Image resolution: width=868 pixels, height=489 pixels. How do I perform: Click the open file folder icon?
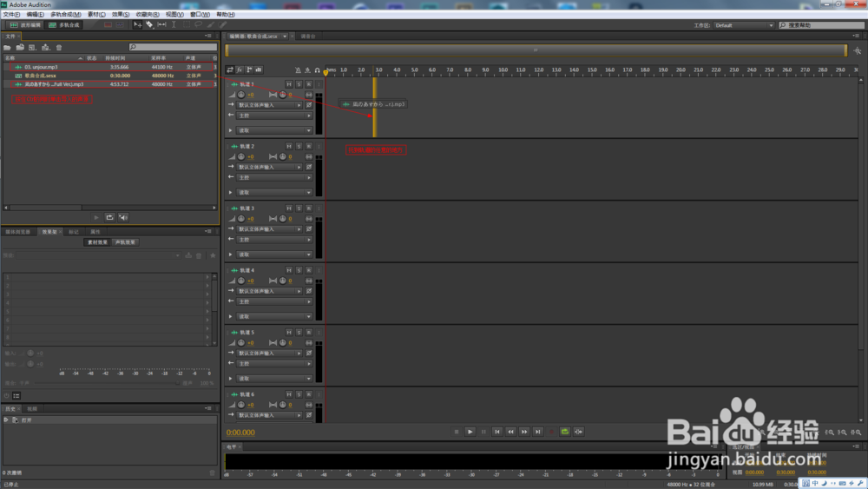(7, 48)
